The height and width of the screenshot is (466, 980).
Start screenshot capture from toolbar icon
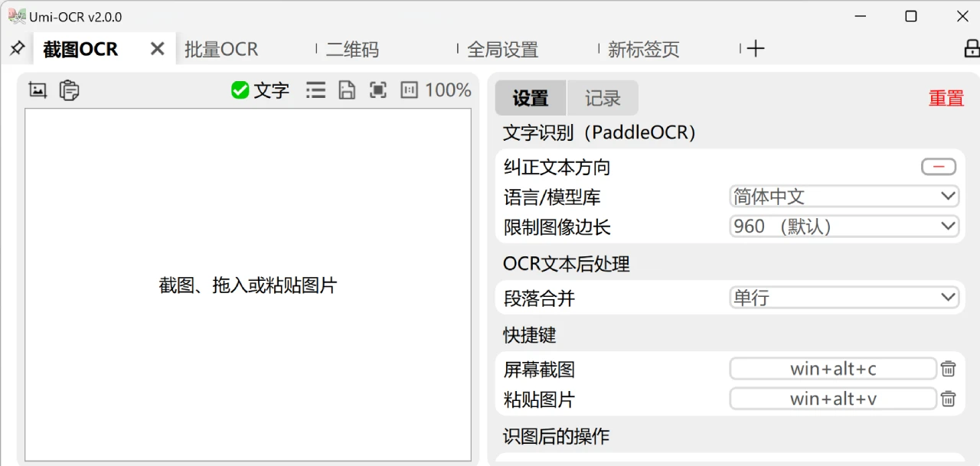(x=38, y=90)
